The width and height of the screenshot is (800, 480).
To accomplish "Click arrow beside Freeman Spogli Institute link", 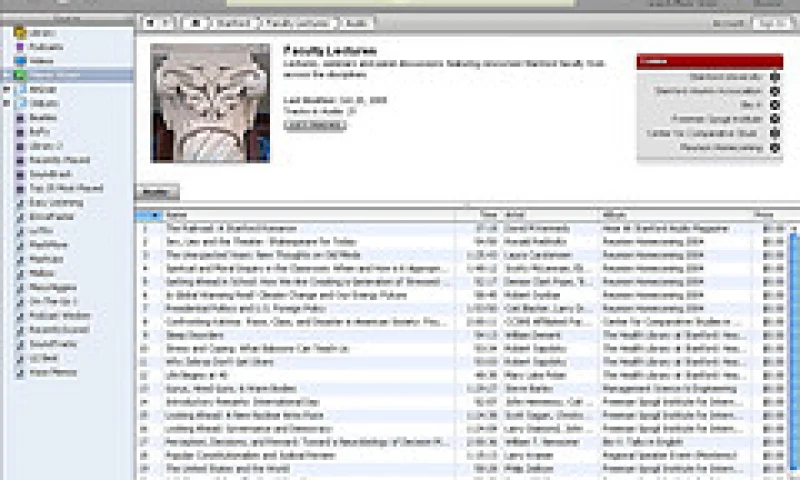I will coord(775,118).
